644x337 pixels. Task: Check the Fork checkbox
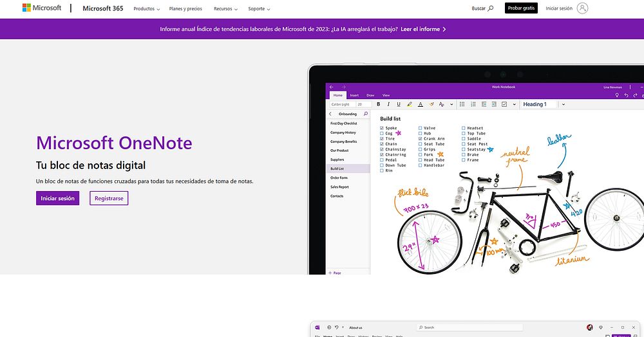point(420,154)
